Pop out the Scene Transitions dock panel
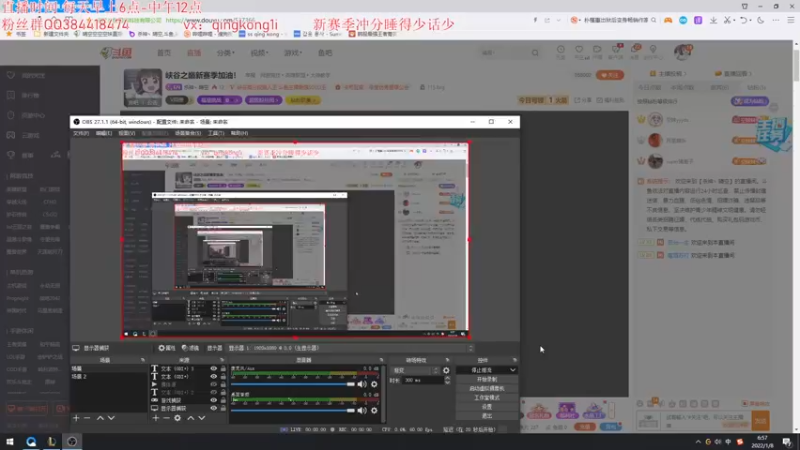 pos(447,360)
